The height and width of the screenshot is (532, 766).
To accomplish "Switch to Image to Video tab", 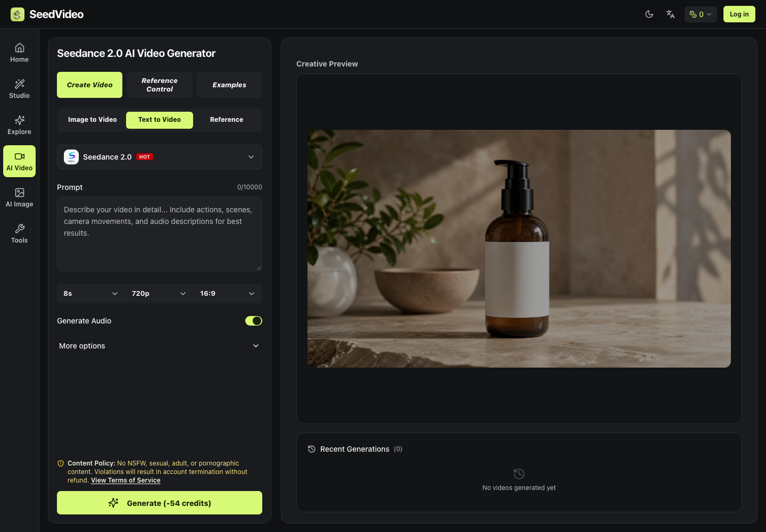I will (x=93, y=120).
